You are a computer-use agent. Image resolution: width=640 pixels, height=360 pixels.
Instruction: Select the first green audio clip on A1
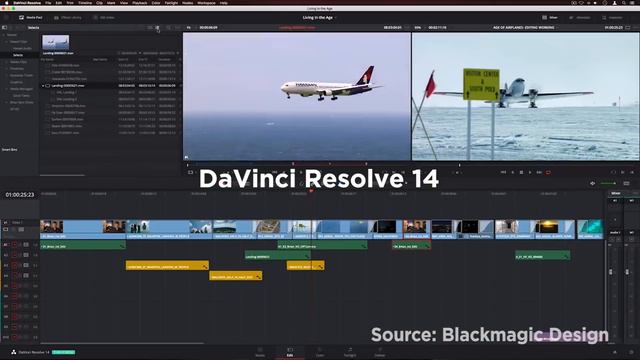click(x=83, y=245)
